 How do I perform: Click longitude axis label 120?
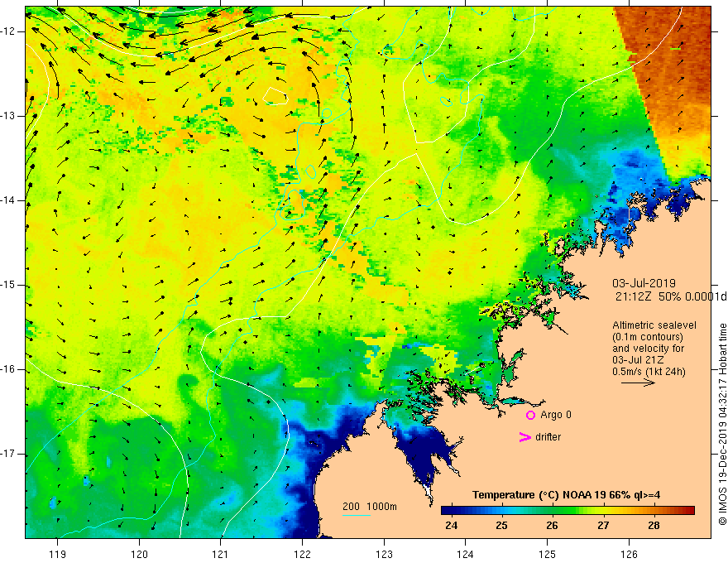point(139,554)
